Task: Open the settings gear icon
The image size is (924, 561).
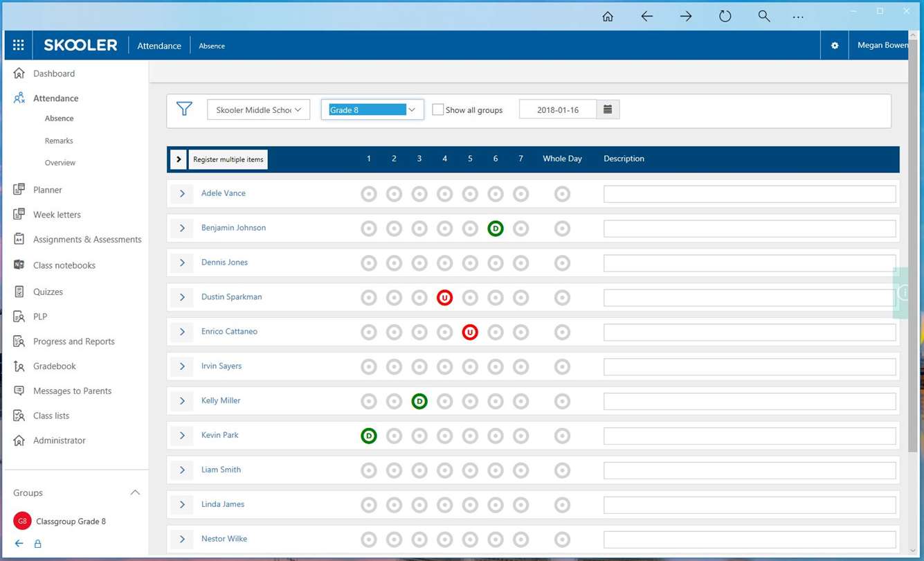Action: coord(835,46)
